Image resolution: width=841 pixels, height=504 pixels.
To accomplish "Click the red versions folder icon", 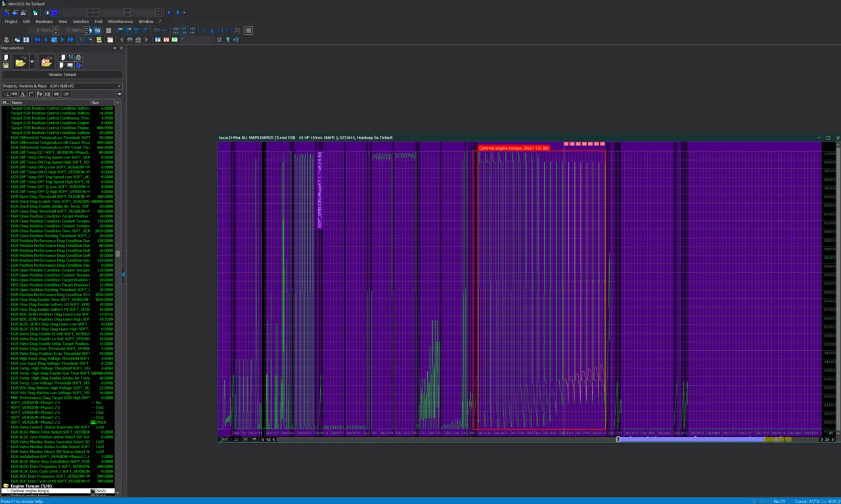I will [x=47, y=62].
